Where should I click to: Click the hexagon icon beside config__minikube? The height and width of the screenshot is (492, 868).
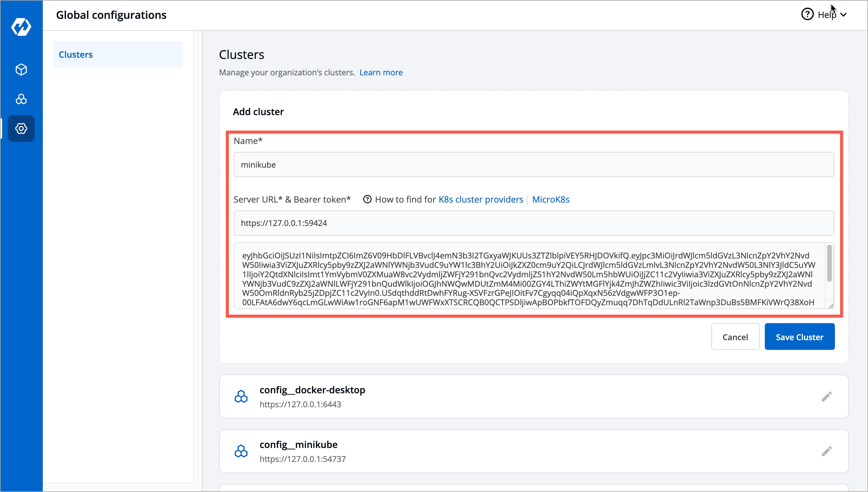point(241,451)
